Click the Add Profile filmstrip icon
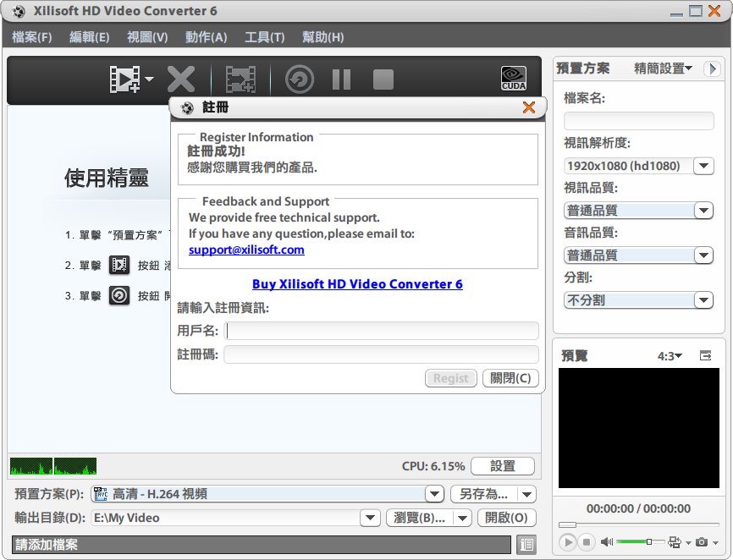 point(240,79)
